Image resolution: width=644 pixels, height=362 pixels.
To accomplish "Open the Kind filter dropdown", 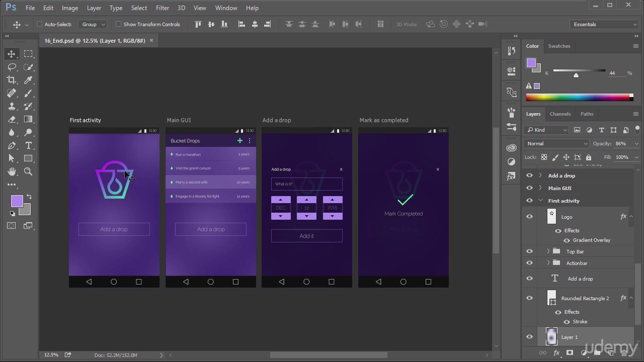I will [x=546, y=130].
